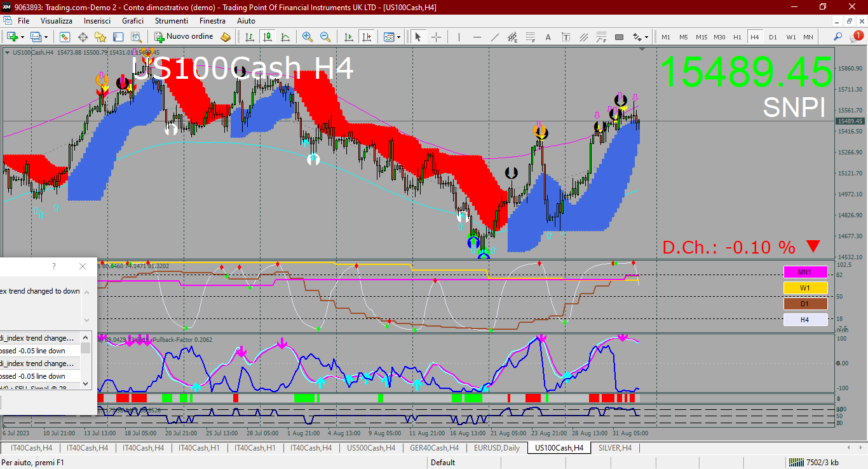The image size is (868, 469).
Task: Toggle candlestick chart mode
Action: tap(268, 37)
